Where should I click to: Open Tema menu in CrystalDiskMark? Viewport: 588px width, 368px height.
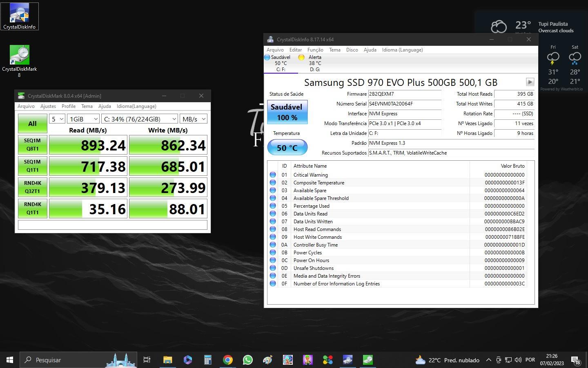[x=87, y=106]
